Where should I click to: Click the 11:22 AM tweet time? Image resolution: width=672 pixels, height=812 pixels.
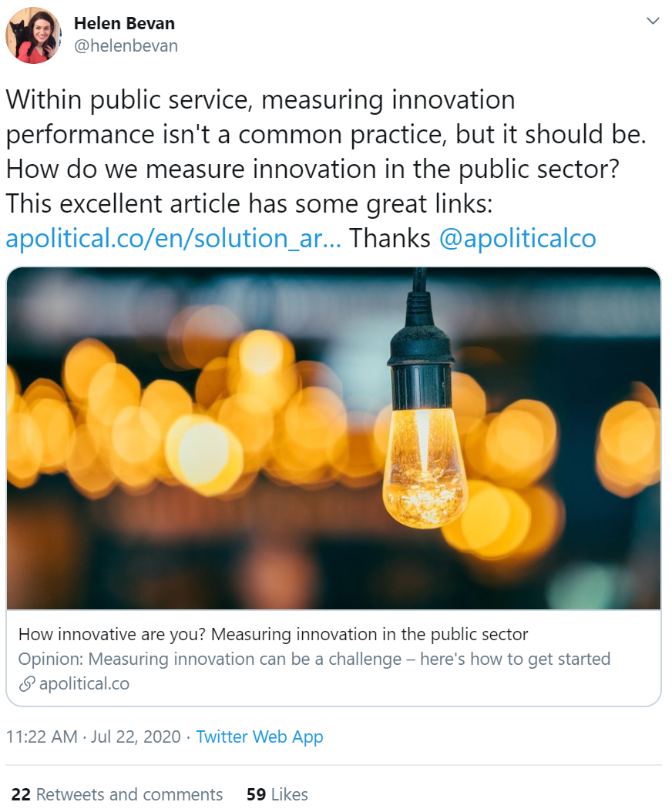(42, 737)
